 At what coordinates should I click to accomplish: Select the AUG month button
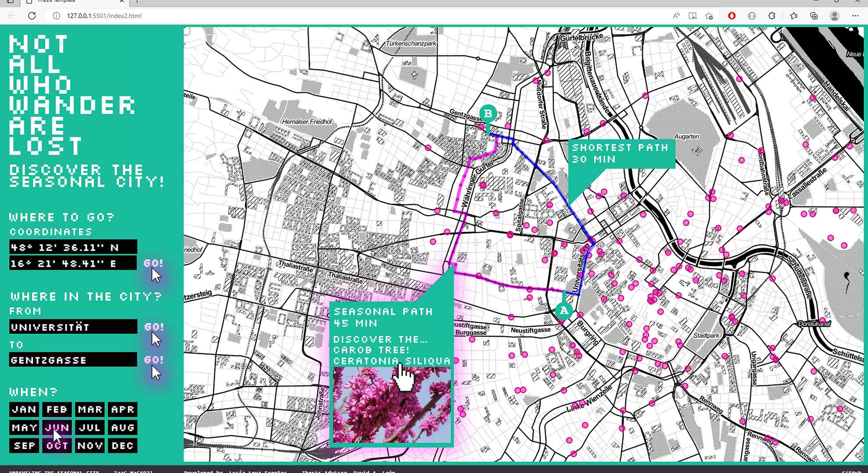[x=123, y=427]
